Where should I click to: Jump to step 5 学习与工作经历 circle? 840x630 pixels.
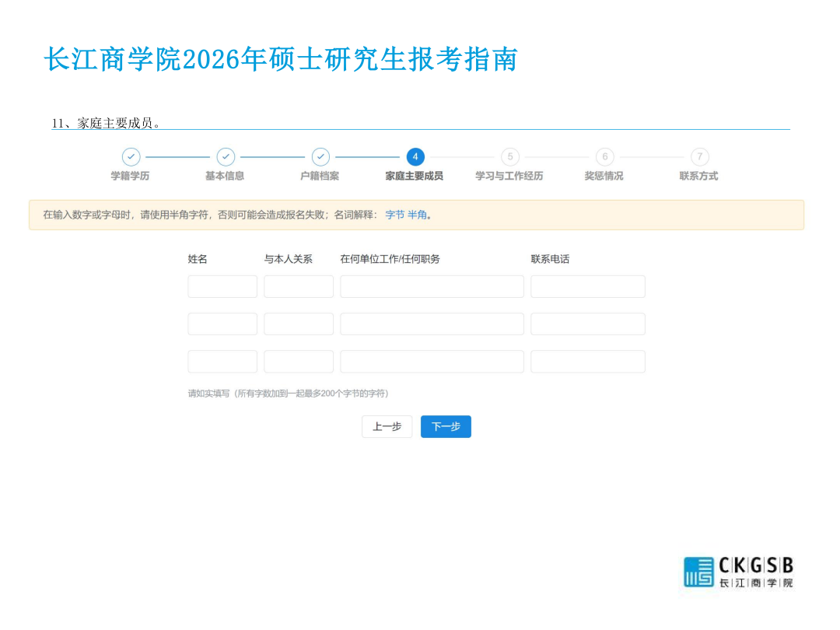click(510, 157)
